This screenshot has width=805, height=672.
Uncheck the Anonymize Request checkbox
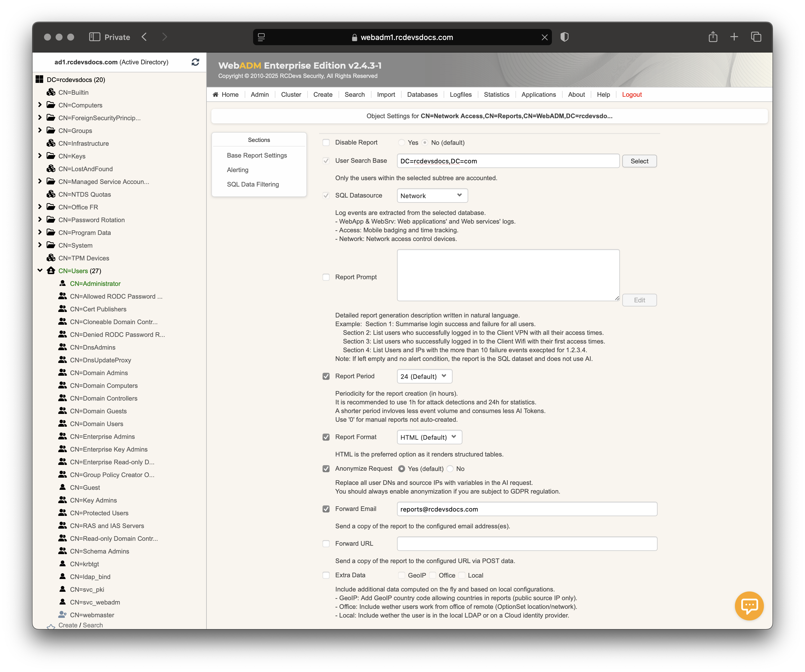[326, 469]
